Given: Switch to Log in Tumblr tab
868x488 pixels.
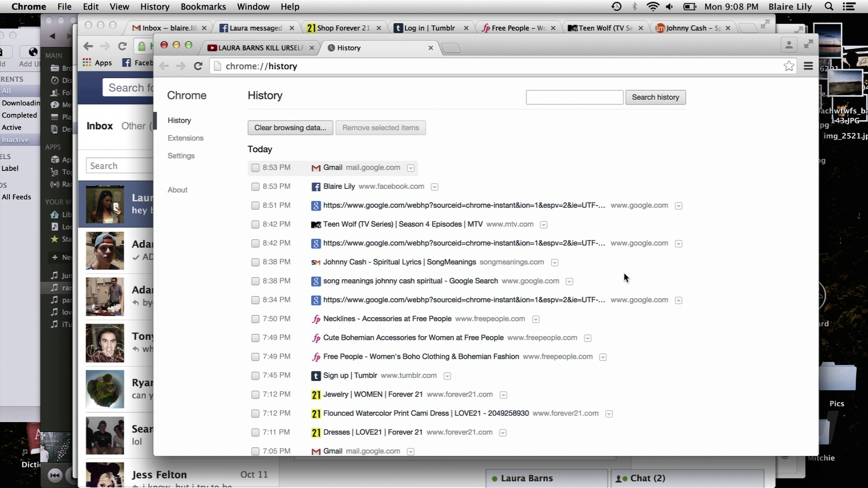Looking at the screenshot, I should (x=430, y=28).
